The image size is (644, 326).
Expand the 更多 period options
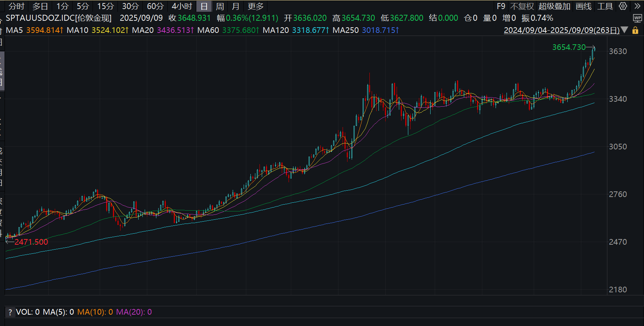pos(256,6)
